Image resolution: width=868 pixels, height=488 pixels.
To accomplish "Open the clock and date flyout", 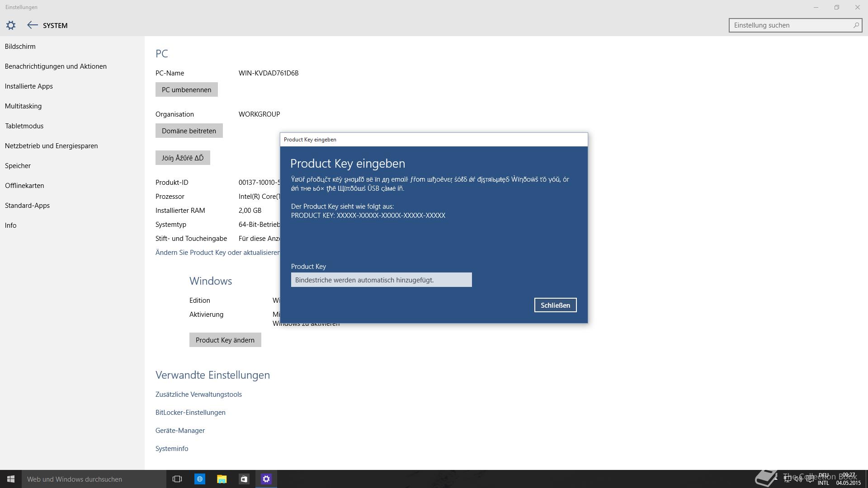I will (x=849, y=479).
